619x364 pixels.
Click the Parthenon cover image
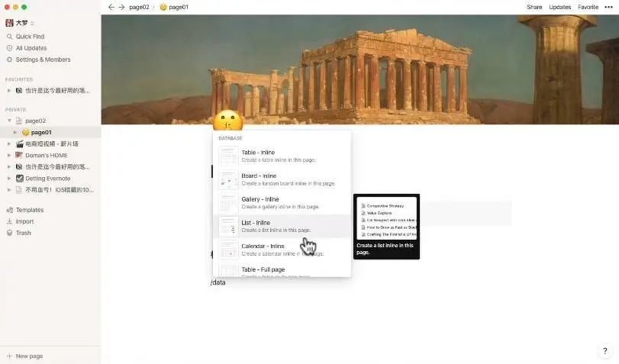[359, 69]
